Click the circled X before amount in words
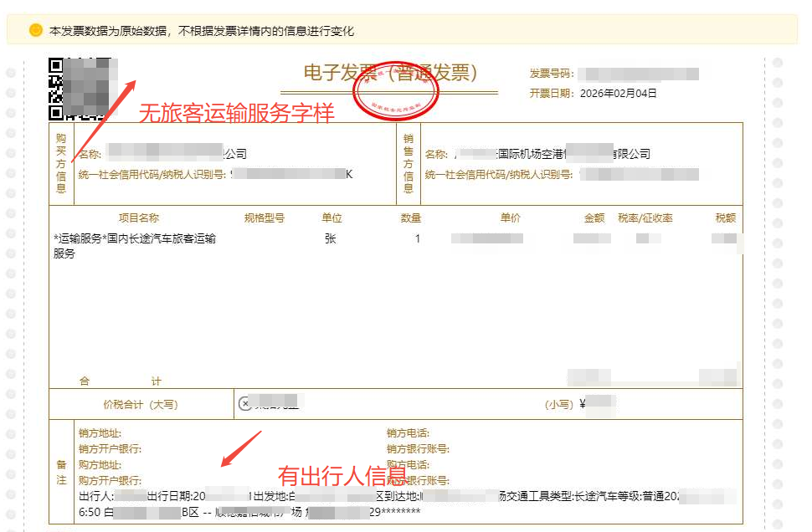Viewport: 812px width, 532px height. (244, 404)
